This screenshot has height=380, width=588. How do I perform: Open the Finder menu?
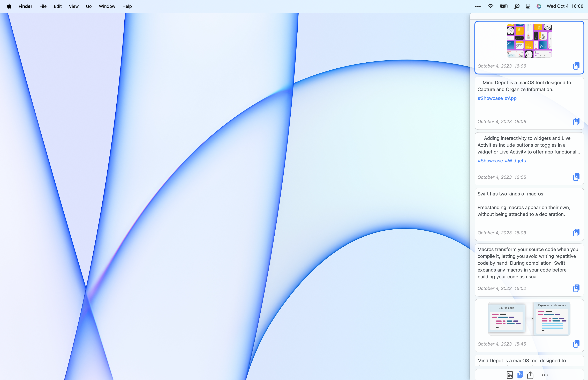coord(25,6)
